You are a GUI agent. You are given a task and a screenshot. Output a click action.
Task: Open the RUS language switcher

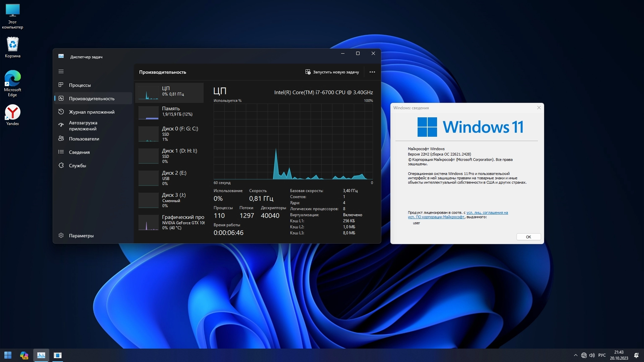tap(602, 355)
